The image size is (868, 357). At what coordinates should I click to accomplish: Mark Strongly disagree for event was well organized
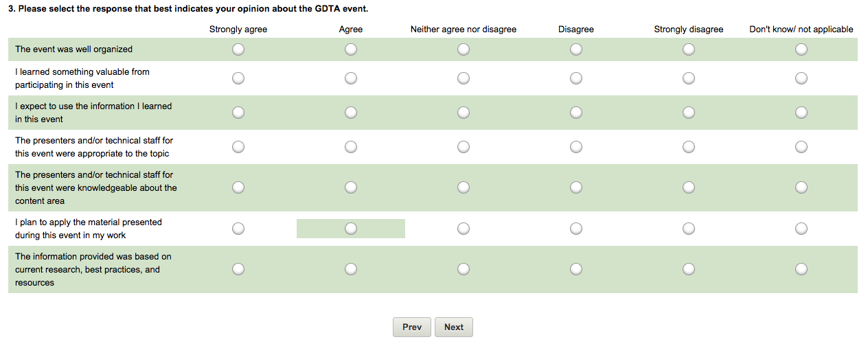point(689,49)
